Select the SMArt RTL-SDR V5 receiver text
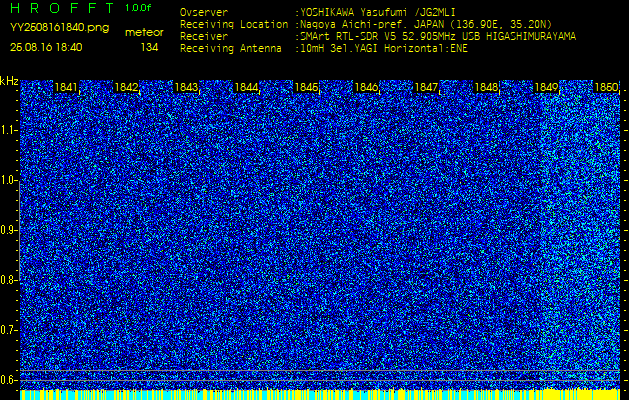 click(x=438, y=37)
